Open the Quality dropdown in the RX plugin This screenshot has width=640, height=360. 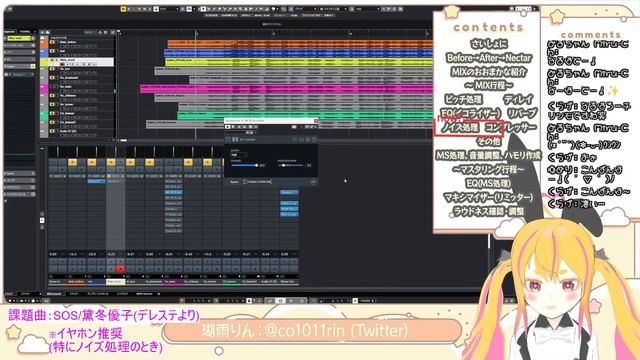239,155
